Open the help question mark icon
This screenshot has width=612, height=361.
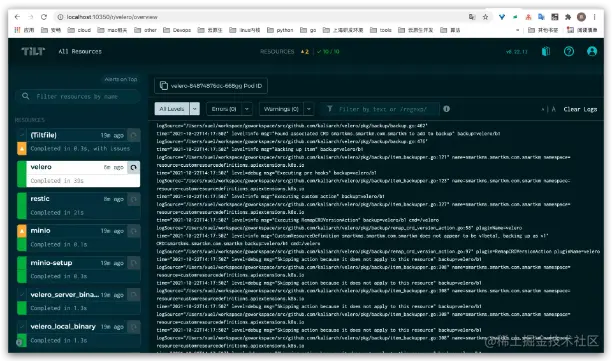tap(569, 51)
